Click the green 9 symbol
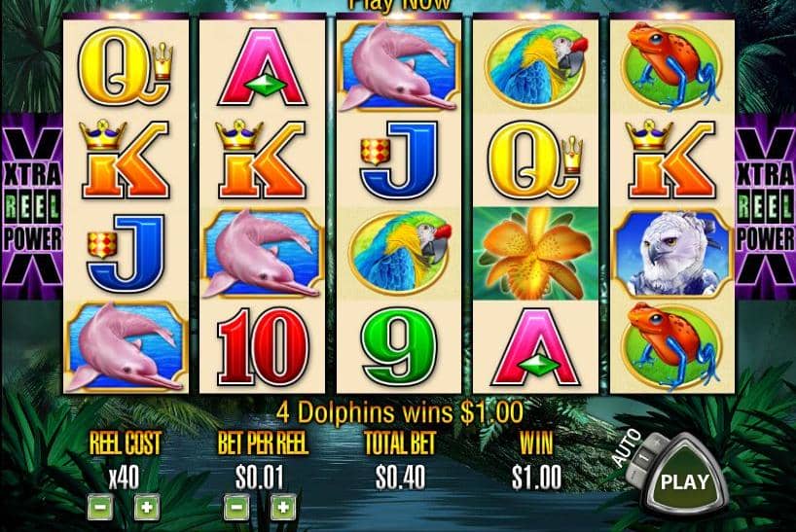The image size is (796, 532). tap(399, 347)
